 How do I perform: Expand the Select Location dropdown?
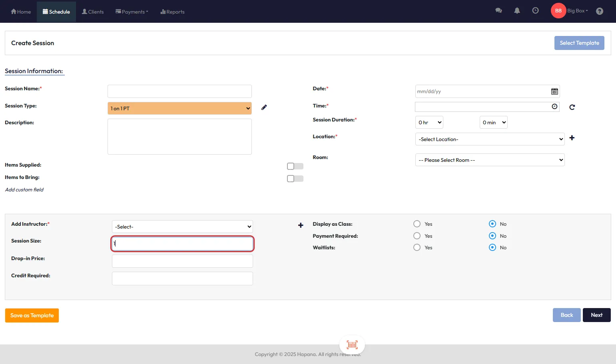click(x=490, y=139)
